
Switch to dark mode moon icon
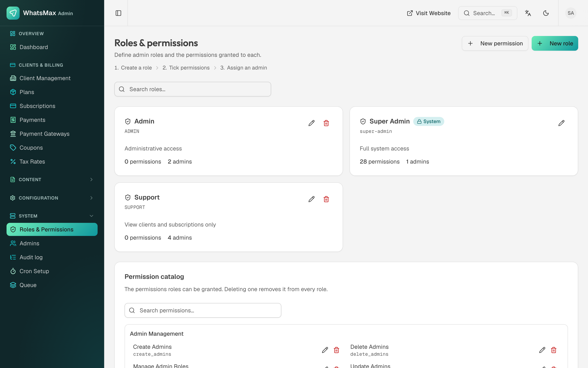pyautogui.click(x=546, y=13)
